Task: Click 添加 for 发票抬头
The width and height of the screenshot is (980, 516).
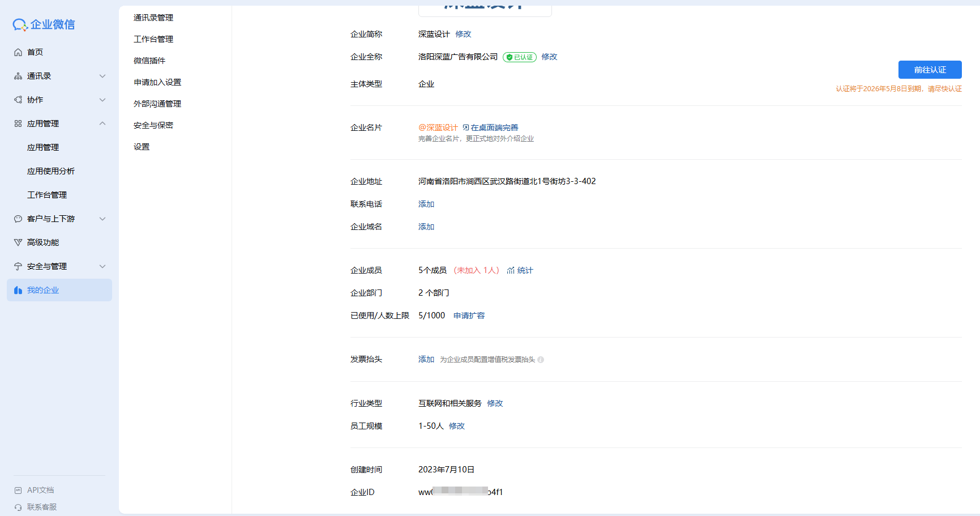Action: tap(426, 359)
